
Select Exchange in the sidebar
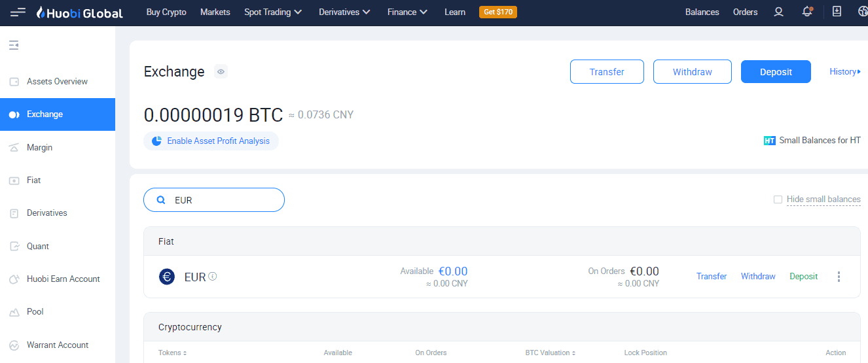[58, 114]
